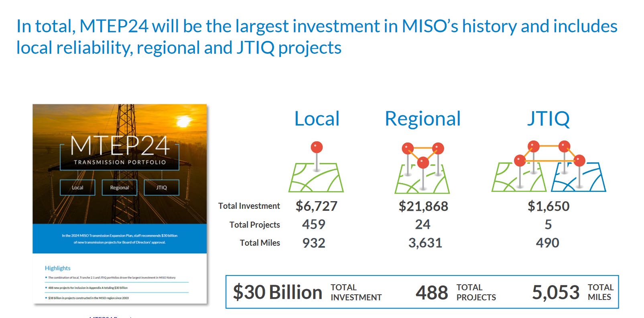644x318 pixels.
Task: Click the Local column heading
Action: [317, 118]
